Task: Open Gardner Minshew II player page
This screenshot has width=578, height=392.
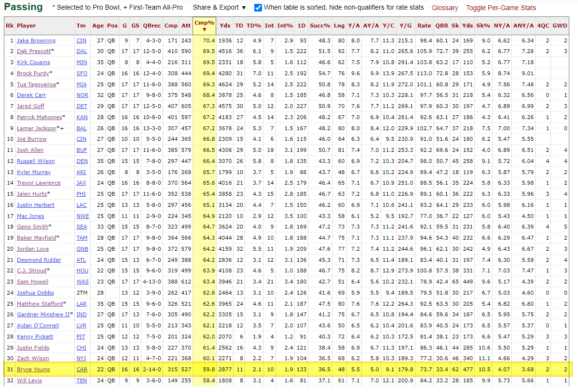Action: point(43,314)
